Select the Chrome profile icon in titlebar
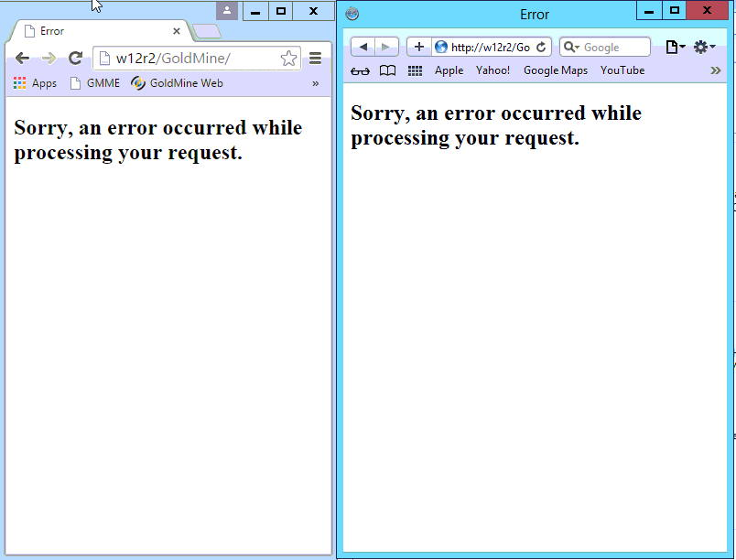This screenshot has height=560, width=736. point(227,11)
